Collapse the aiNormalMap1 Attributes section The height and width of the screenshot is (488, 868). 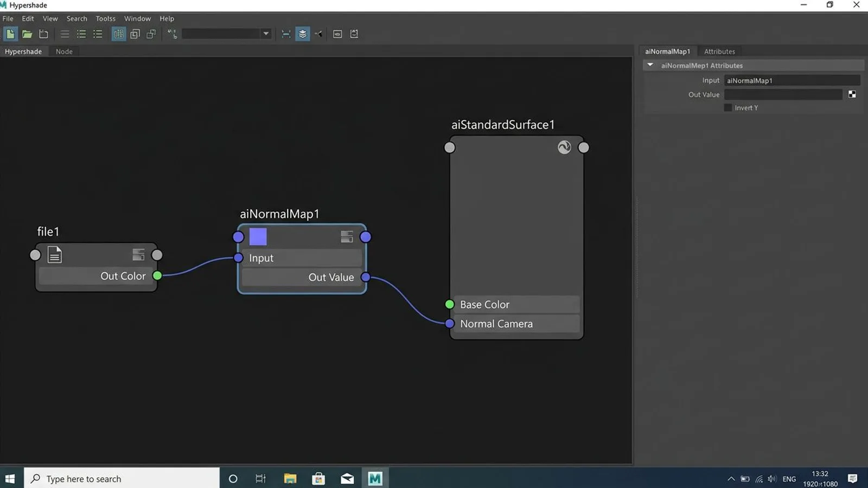[x=650, y=65]
